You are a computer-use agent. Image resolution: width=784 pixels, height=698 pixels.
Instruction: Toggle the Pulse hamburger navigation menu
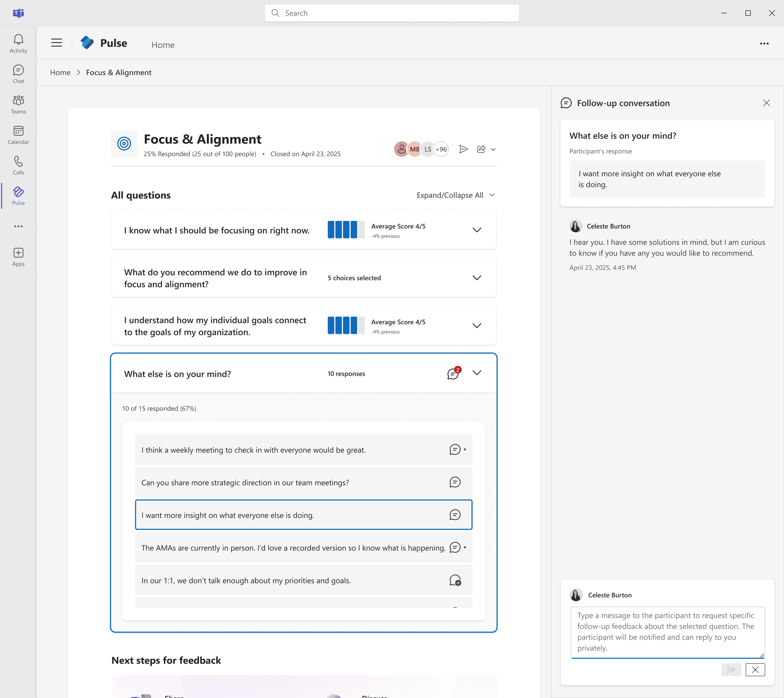click(56, 43)
